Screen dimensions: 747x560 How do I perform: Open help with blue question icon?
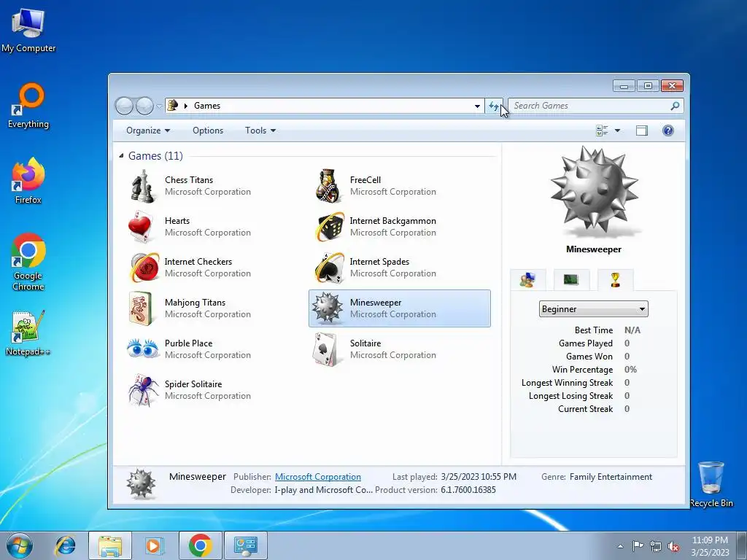coord(668,131)
